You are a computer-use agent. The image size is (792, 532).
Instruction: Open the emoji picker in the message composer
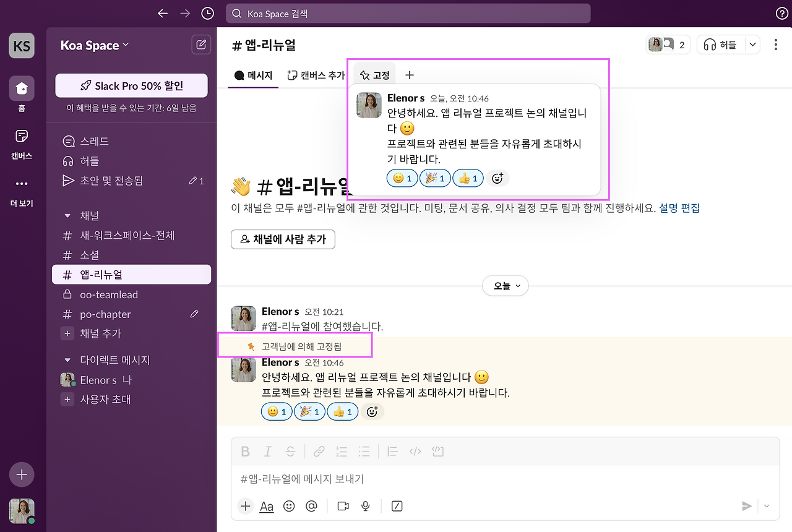[x=289, y=506]
